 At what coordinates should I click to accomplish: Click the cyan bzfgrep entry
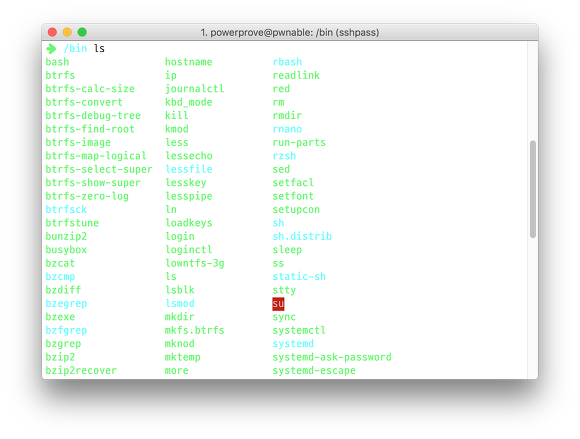pos(66,330)
